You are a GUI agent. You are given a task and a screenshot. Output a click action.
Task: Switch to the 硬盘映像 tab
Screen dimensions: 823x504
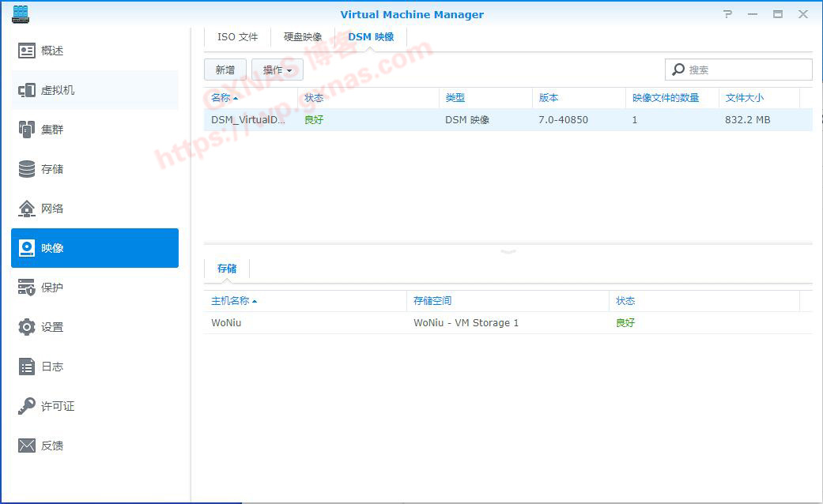pyautogui.click(x=303, y=37)
